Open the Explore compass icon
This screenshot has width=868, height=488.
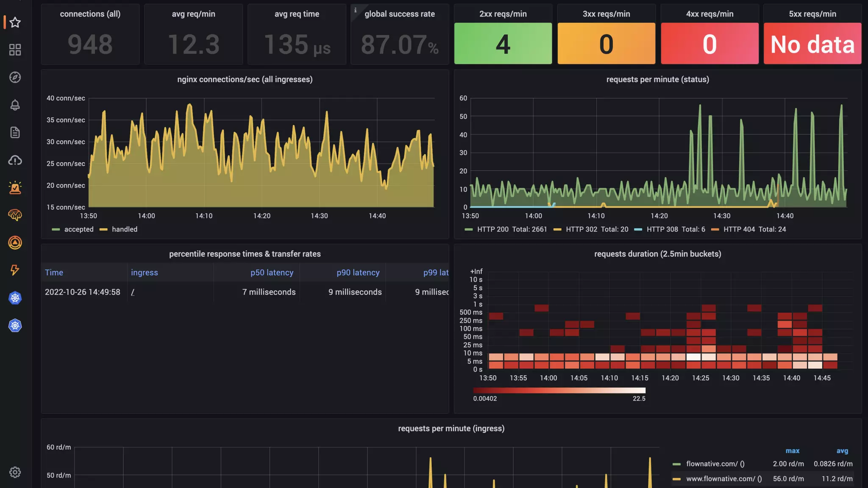[15, 78]
